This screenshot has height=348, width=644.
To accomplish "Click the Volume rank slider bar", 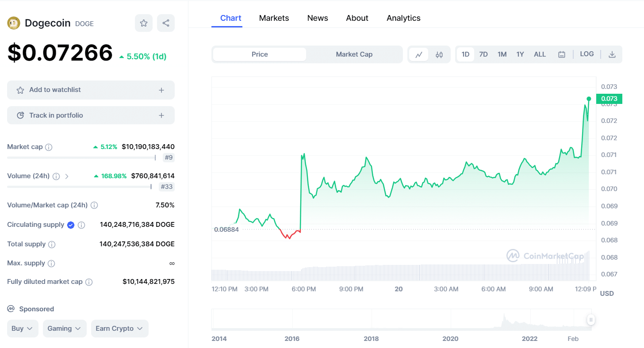I will click(80, 187).
